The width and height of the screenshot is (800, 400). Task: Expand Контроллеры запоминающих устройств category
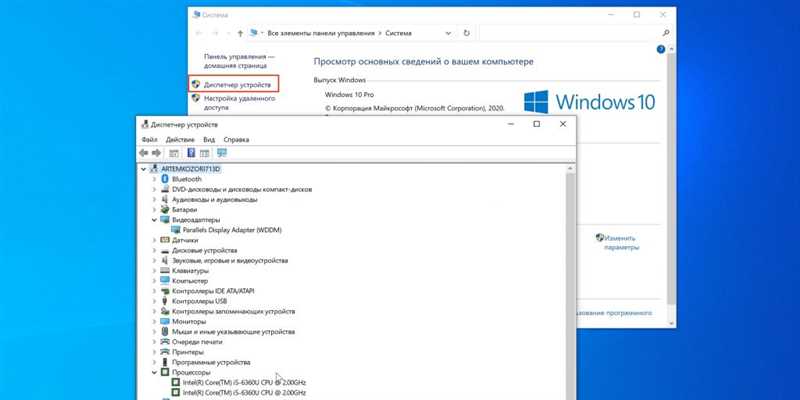click(x=154, y=312)
